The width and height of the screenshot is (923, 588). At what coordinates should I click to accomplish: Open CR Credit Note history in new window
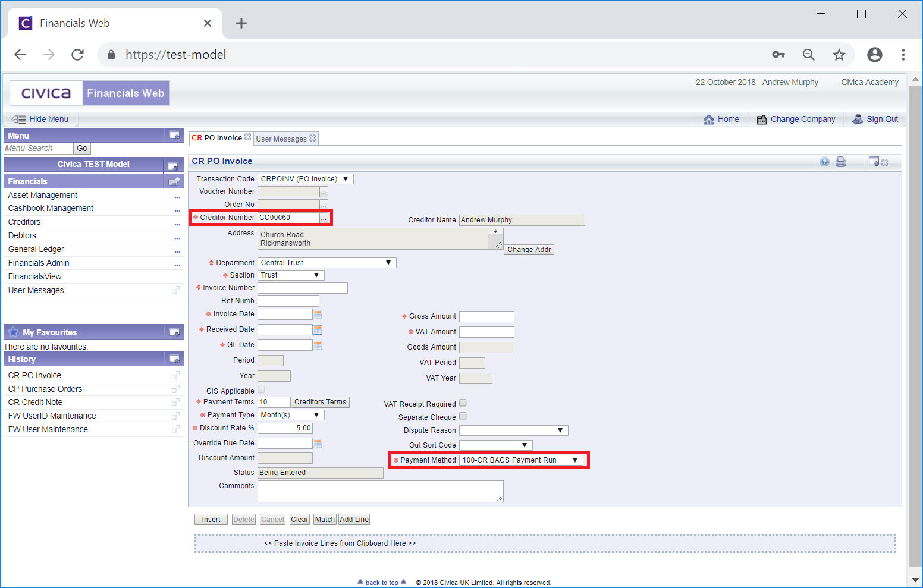point(175,403)
